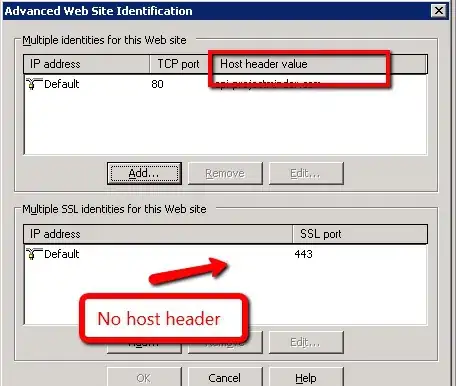The height and width of the screenshot is (386, 456).
Task: Sort by Host header value column header
Action: 320,64
